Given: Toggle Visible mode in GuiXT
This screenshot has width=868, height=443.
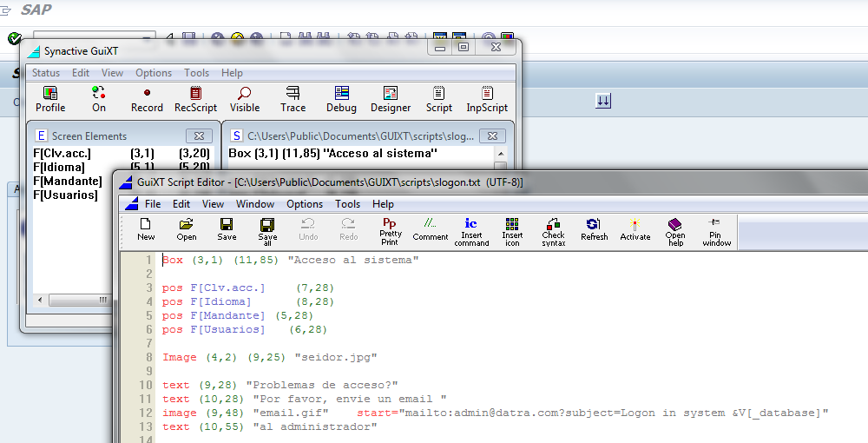Looking at the screenshot, I should tap(244, 100).
